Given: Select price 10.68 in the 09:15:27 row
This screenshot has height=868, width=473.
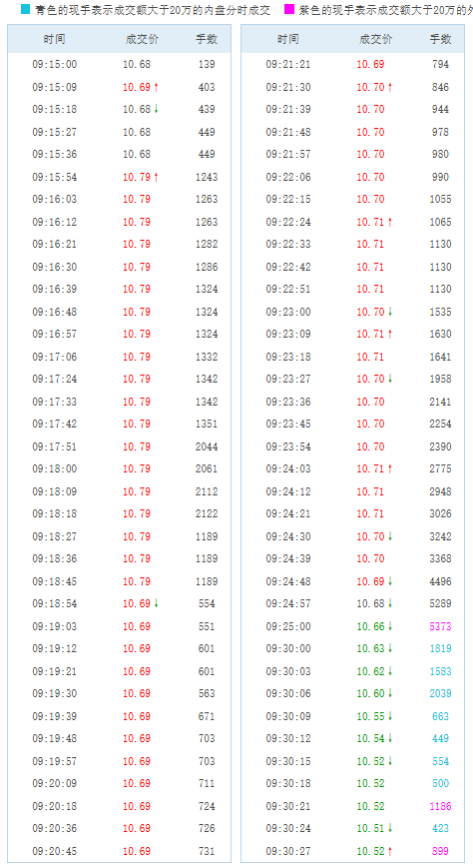Looking at the screenshot, I should tap(137, 132).
